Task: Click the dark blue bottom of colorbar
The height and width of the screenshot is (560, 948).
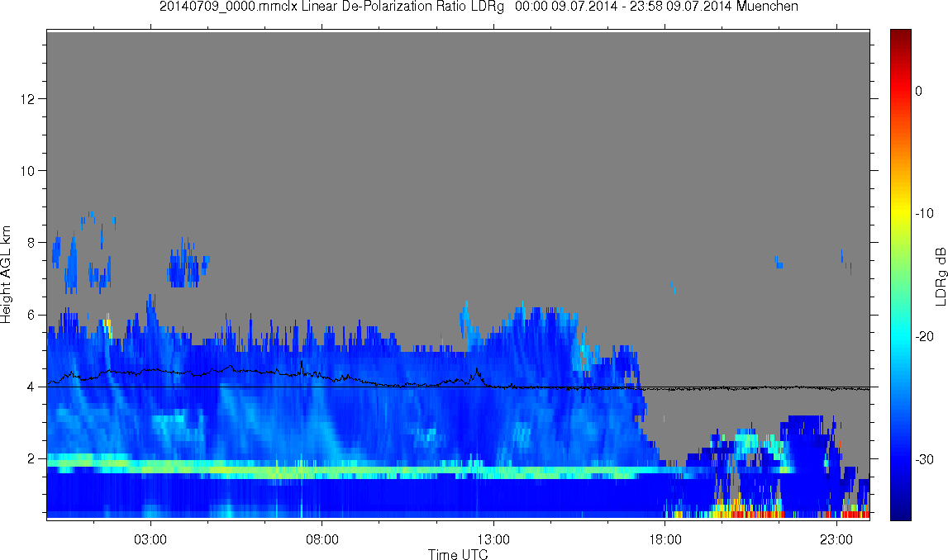Action: point(900,514)
